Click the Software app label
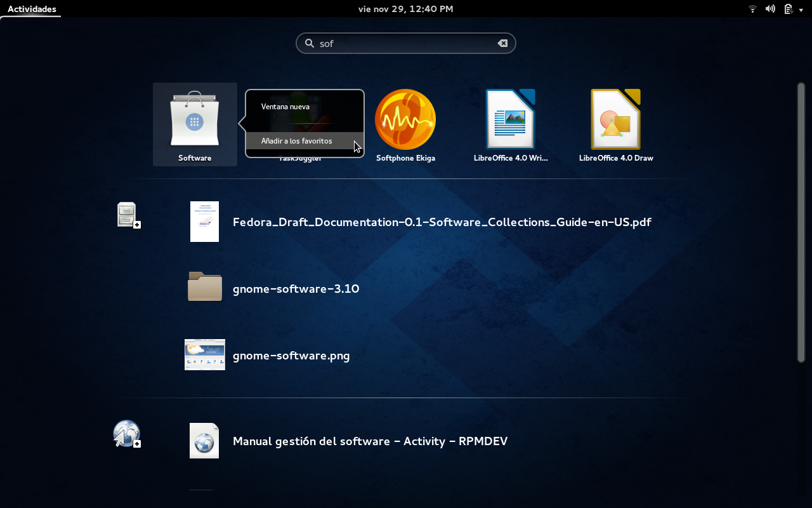This screenshot has height=508, width=812. point(195,158)
